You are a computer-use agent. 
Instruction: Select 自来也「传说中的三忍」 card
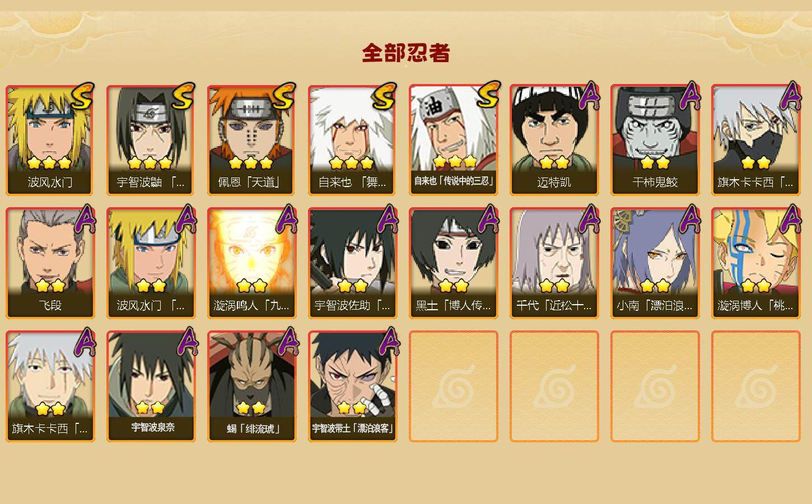pos(454,140)
